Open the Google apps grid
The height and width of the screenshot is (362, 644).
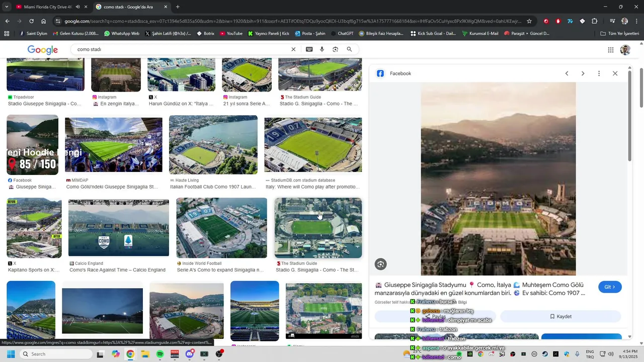pyautogui.click(x=611, y=50)
